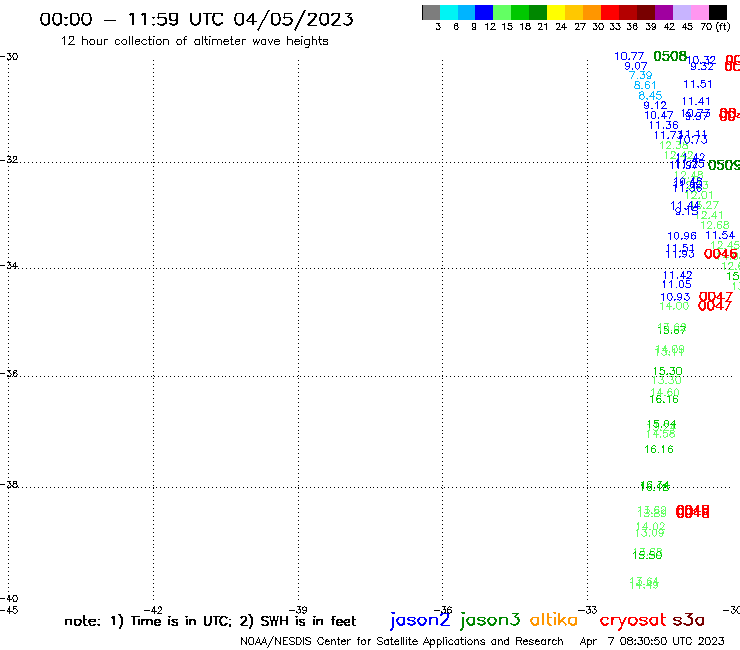Click the green 0509 time label
740x650 pixels.
[724, 165]
